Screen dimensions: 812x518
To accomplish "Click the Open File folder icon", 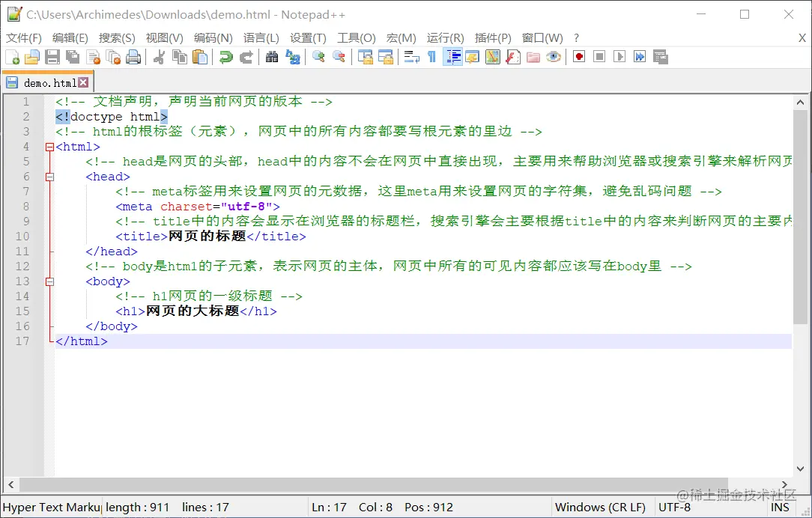I will pyautogui.click(x=33, y=57).
